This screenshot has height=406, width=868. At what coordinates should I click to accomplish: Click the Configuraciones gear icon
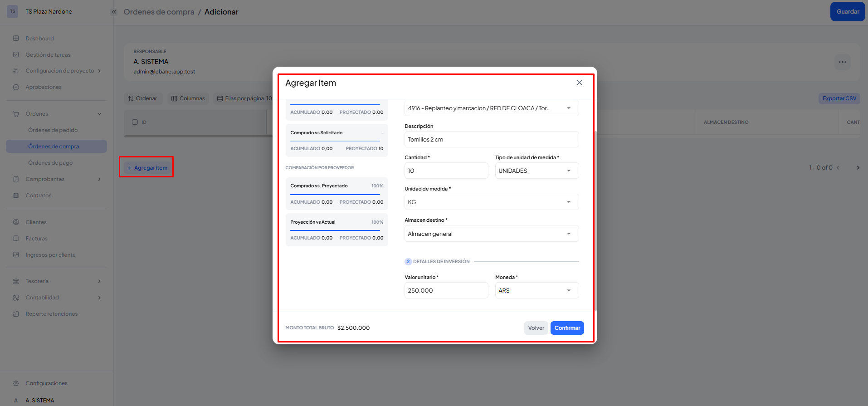pos(16,383)
